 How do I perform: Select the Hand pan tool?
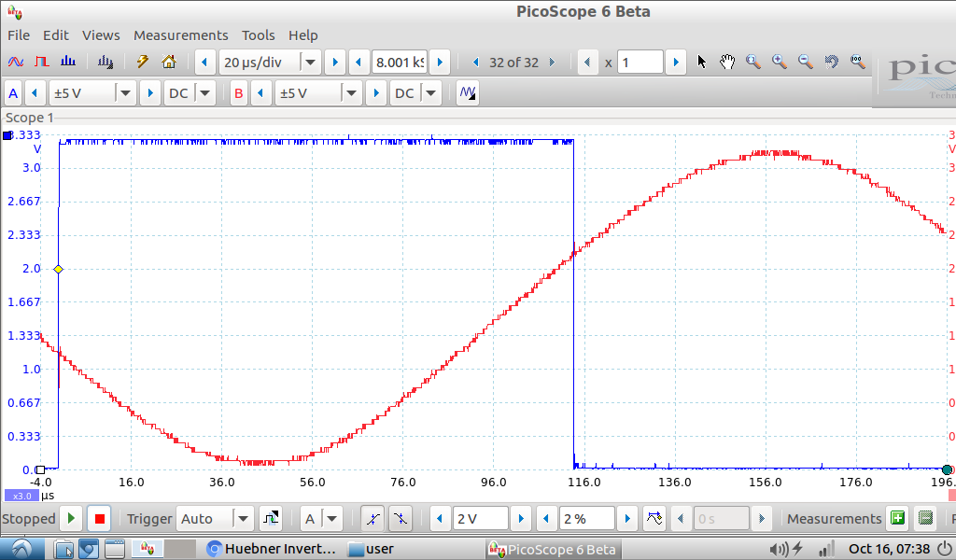(x=727, y=63)
